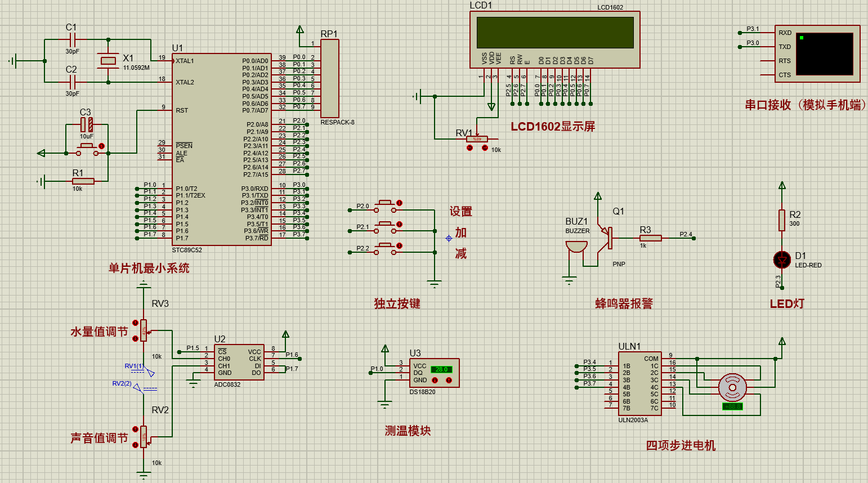Select the RV3 potentiometer body

(144, 330)
